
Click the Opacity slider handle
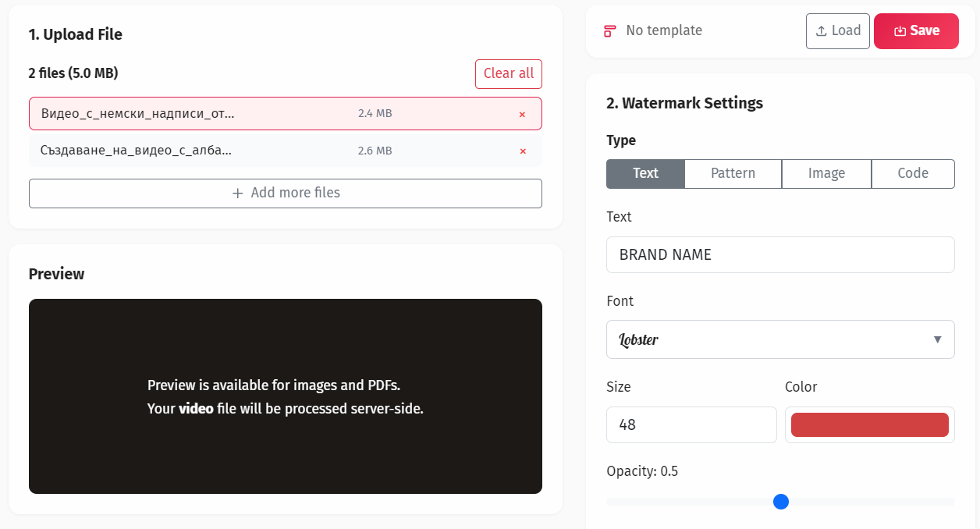click(781, 502)
